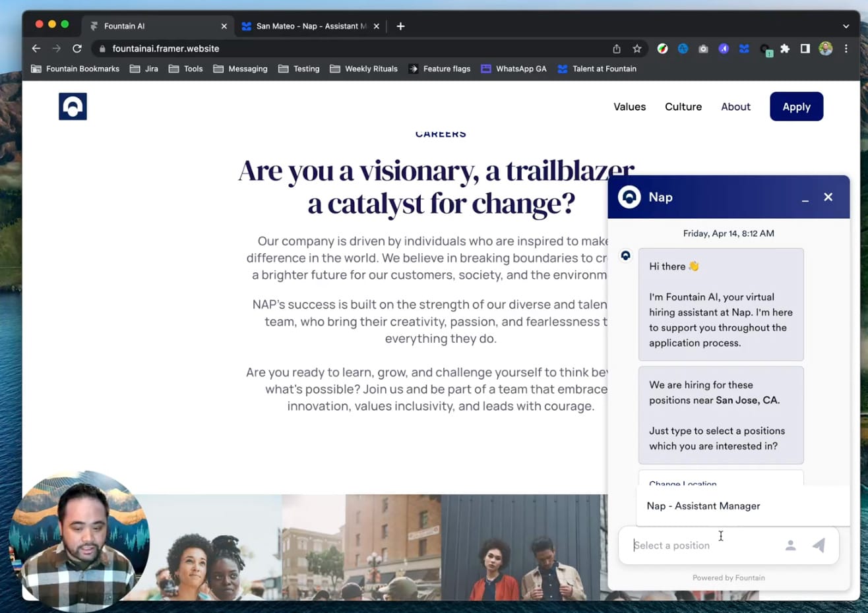868x613 pixels.
Task: Open the WhatsApp GA bookmark
Action: coord(513,69)
